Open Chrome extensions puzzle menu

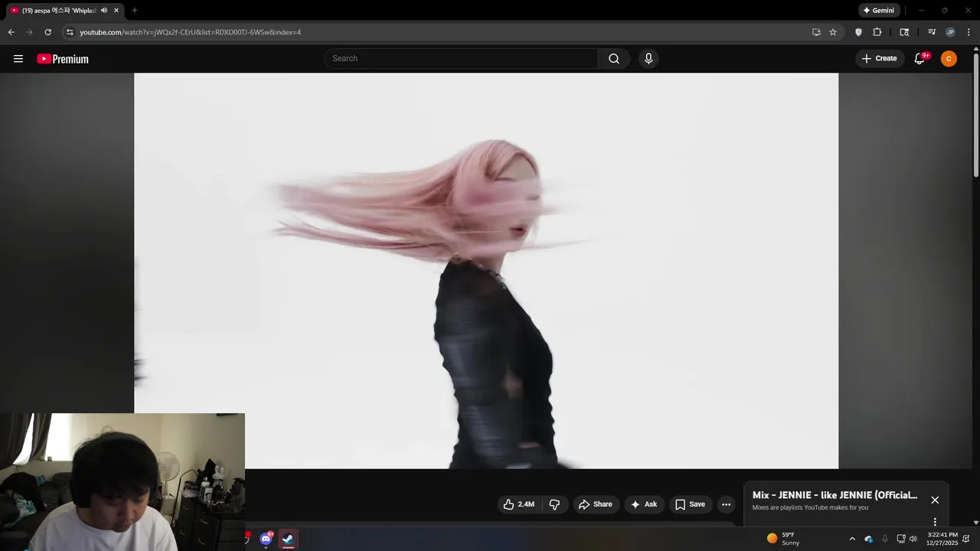(877, 32)
